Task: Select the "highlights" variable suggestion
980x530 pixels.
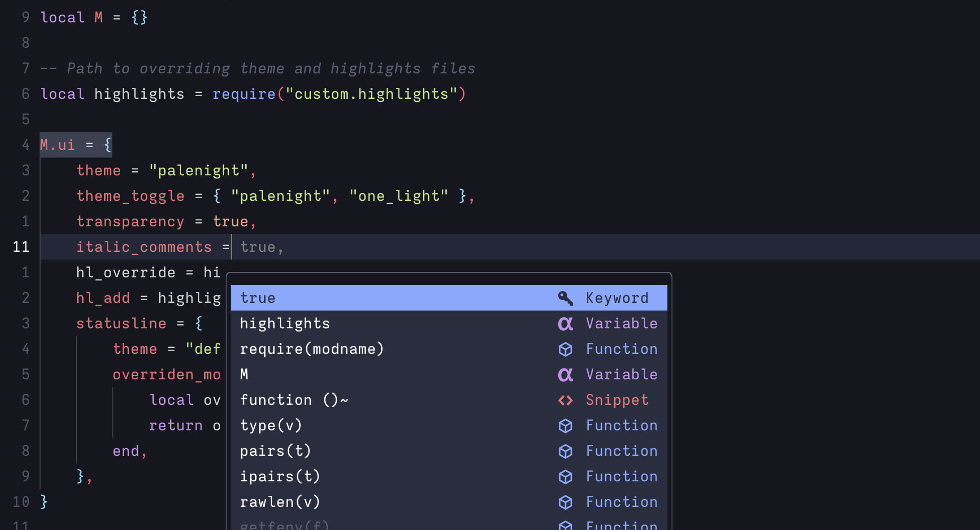Action: pos(285,324)
